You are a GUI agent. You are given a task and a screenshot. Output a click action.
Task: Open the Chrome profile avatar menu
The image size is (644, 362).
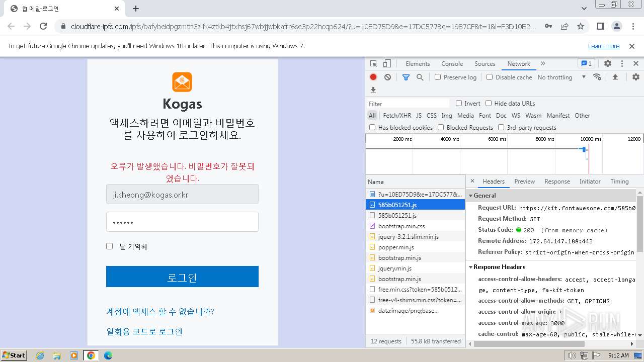[616, 26]
